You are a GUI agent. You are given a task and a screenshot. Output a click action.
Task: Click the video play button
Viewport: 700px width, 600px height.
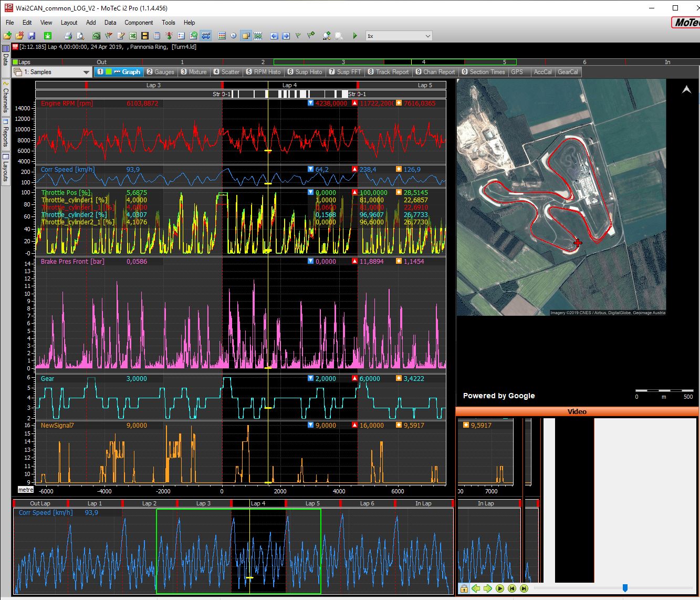[x=500, y=589]
